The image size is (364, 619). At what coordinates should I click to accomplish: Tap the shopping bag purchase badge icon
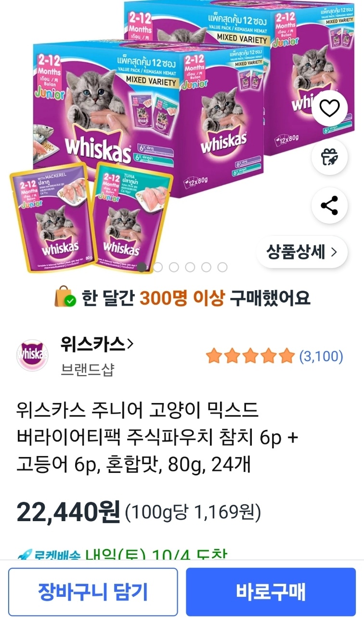(x=65, y=297)
